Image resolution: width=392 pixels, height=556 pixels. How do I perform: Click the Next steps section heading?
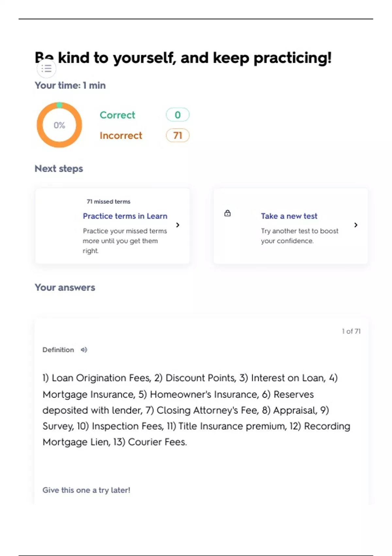(59, 169)
